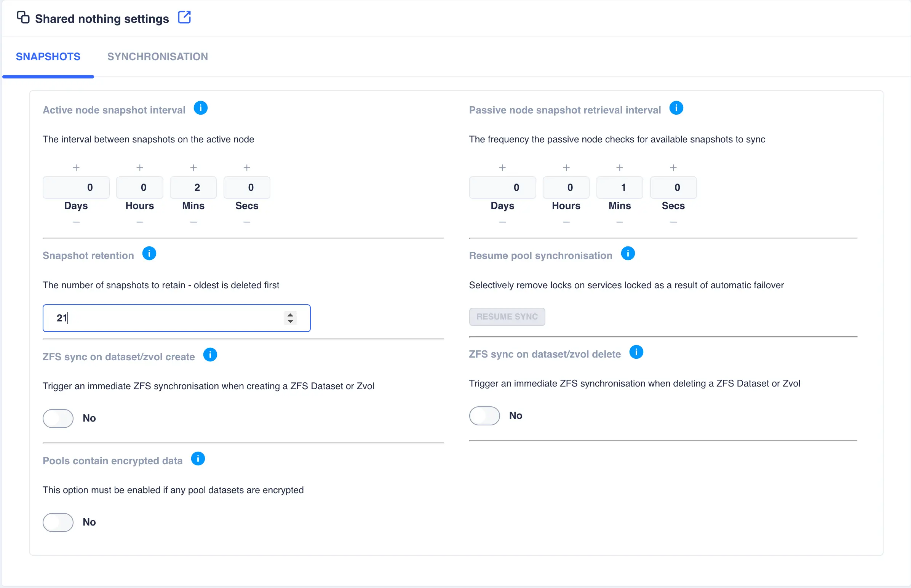Click info icon for ZFS sync on delete
The width and height of the screenshot is (911, 588).
click(x=636, y=352)
